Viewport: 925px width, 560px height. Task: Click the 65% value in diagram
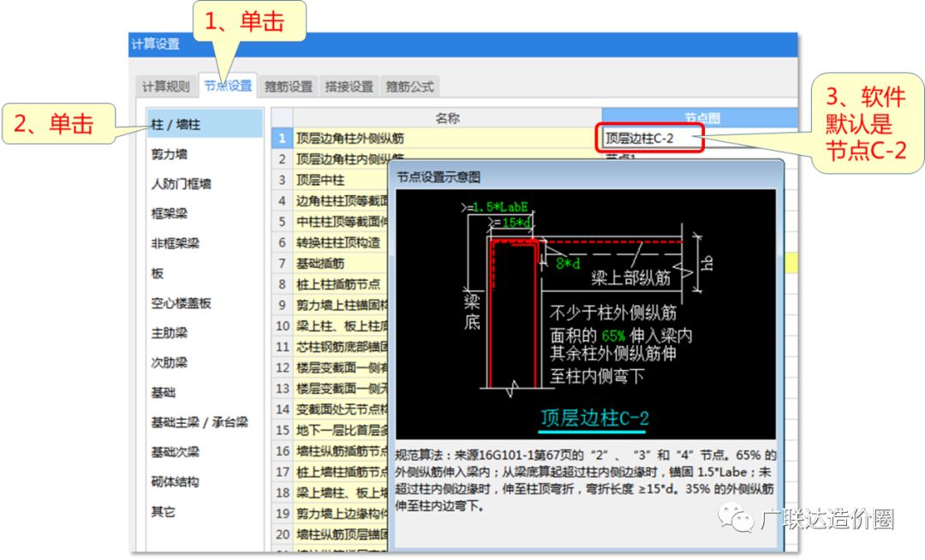point(613,336)
